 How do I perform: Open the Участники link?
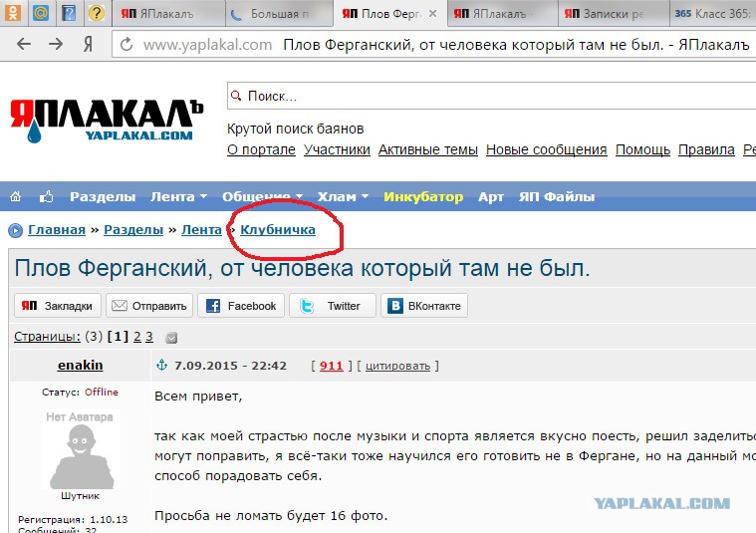click(337, 150)
